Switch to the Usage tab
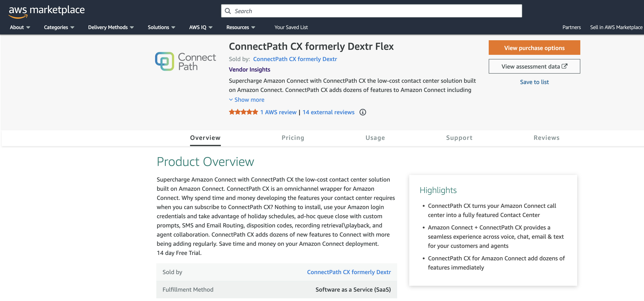The width and height of the screenshot is (644, 301). [375, 138]
